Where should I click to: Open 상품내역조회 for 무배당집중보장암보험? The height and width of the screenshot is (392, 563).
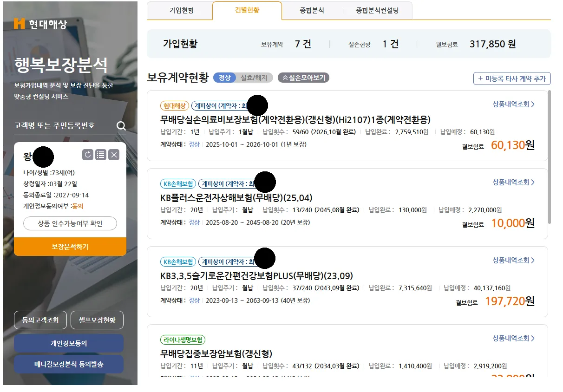pos(514,339)
